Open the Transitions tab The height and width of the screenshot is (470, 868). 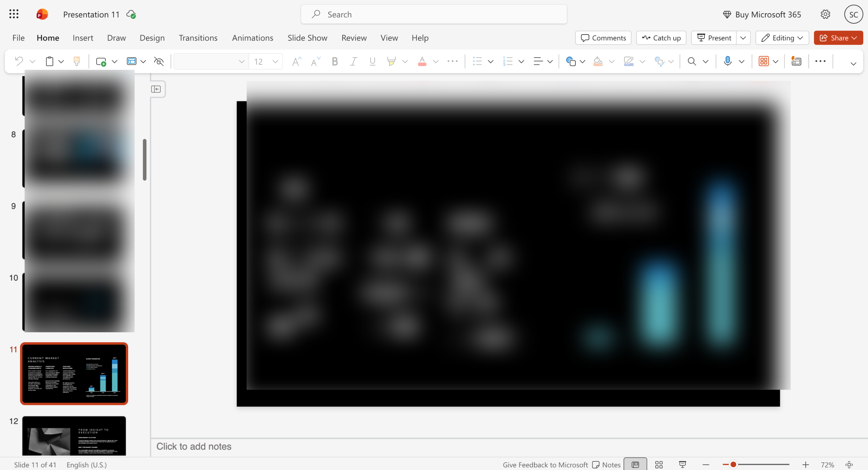pyautogui.click(x=198, y=38)
